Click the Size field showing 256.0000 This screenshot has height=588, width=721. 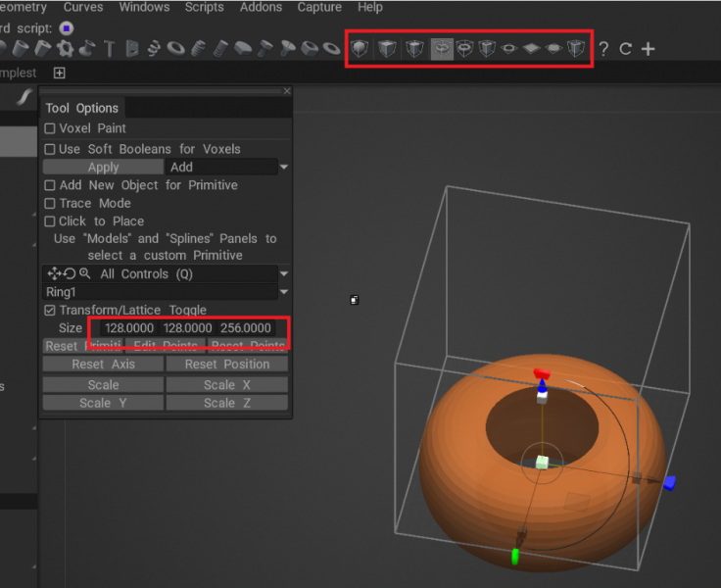(253, 328)
